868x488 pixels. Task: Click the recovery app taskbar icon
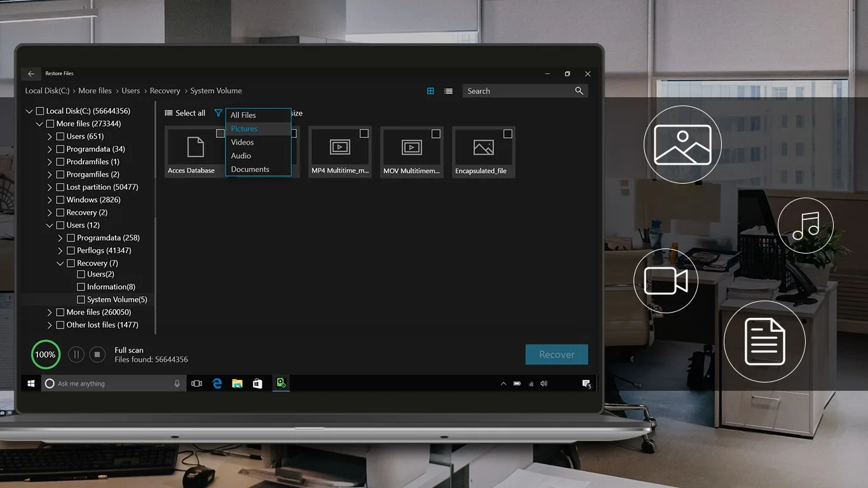click(x=281, y=383)
